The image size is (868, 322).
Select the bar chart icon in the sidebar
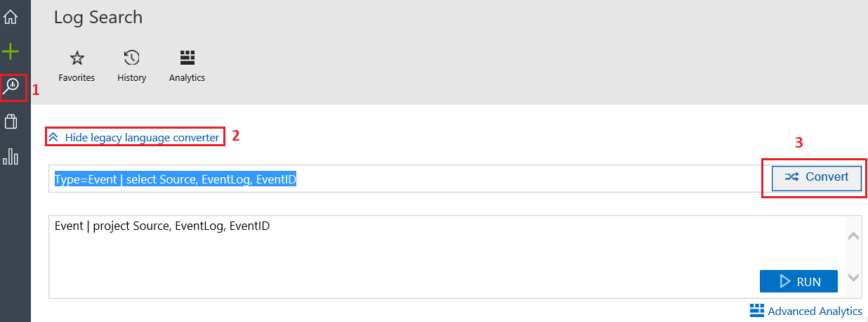(11, 155)
